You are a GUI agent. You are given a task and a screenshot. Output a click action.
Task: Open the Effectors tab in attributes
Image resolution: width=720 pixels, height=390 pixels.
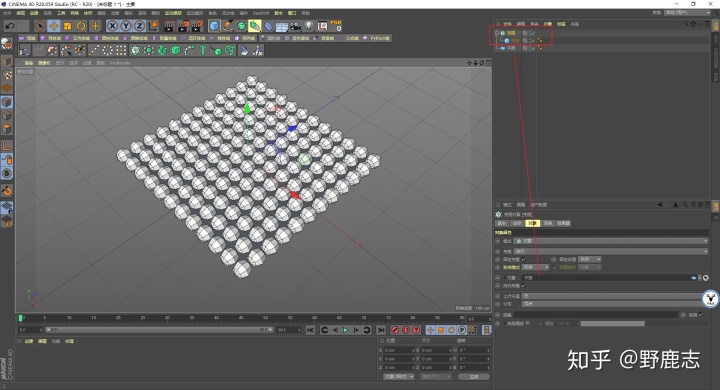click(563, 223)
